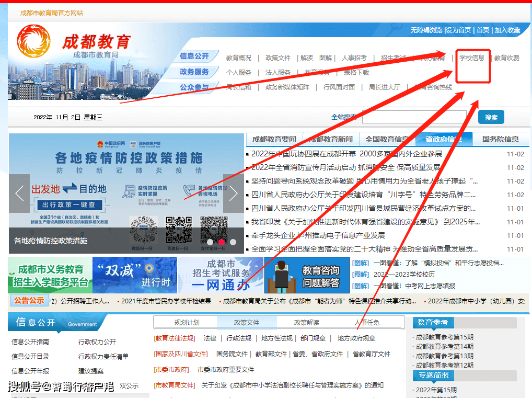Click the 各地疫情防控政策措施 slide image
The width and height of the screenshot is (532, 398).
[126, 194]
